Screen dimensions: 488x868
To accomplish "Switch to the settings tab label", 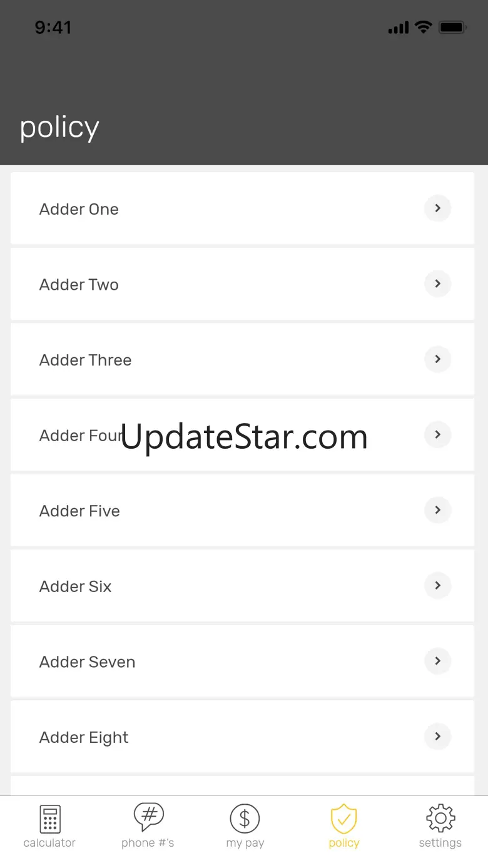I will click(x=440, y=843).
